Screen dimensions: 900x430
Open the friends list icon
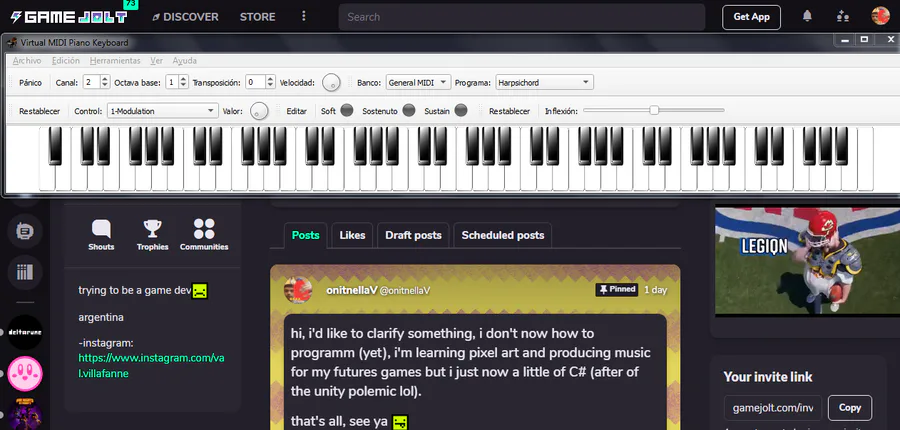(x=843, y=17)
